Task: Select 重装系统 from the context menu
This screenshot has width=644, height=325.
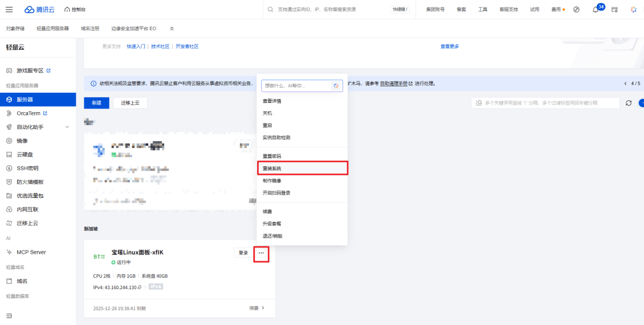Action: (272, 168)
